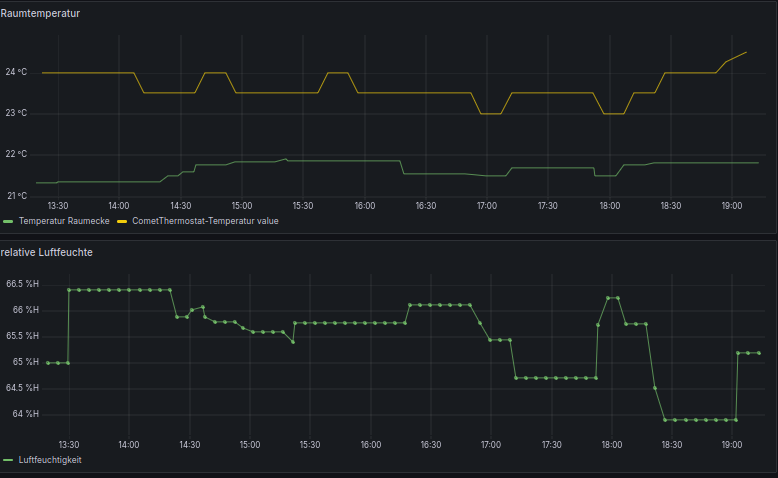
Task: Click the yellow thermostat line's final peak
Action: point(746,52)
